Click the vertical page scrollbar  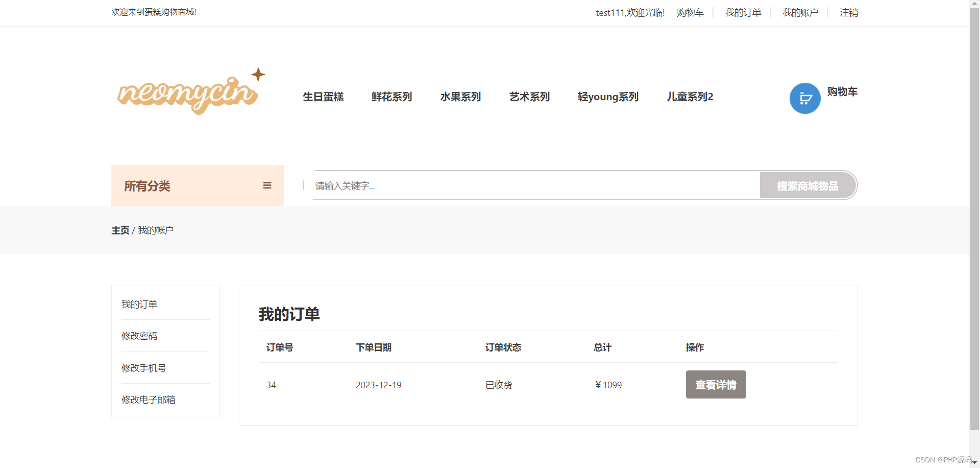[975, 220]
